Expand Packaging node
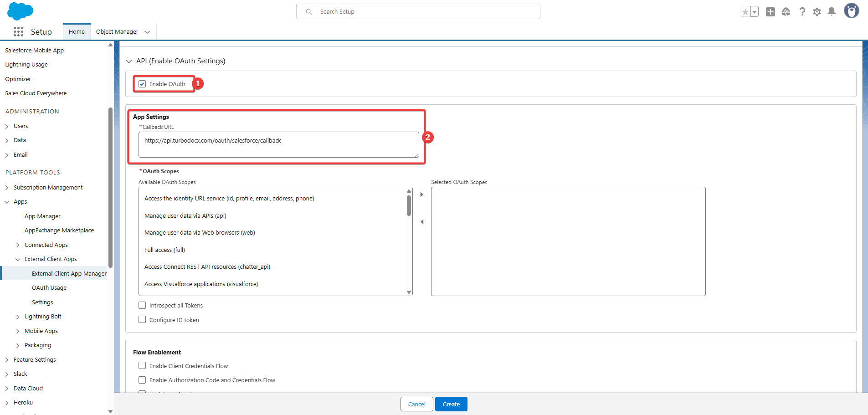 click(18, 346)
